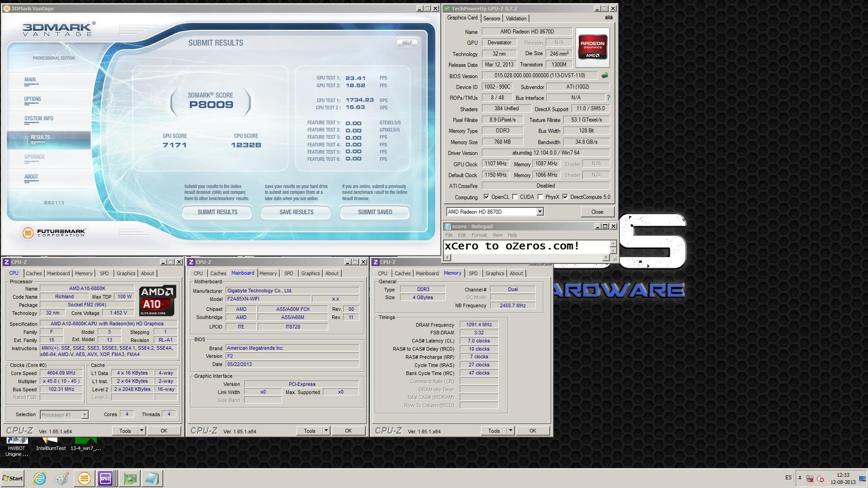Open the Windows Start button

[13, 478]
